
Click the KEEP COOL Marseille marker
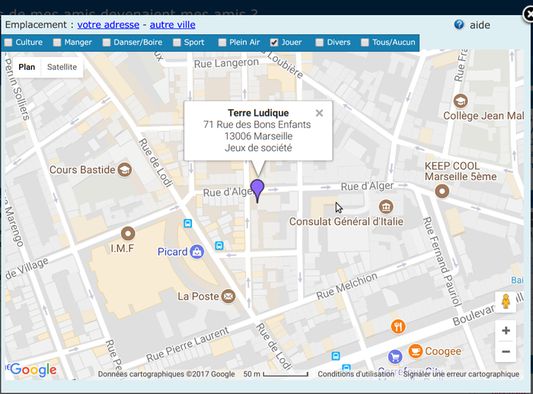point(442,191)
